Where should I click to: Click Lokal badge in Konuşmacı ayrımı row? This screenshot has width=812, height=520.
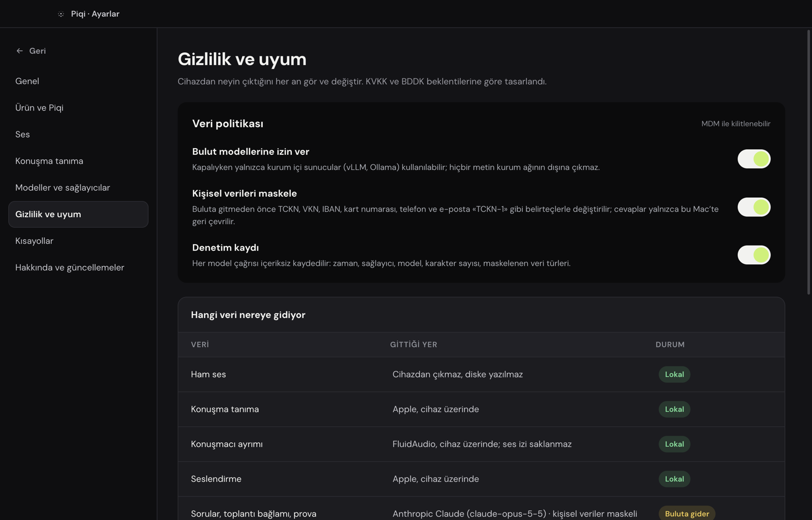coord(674,444)
